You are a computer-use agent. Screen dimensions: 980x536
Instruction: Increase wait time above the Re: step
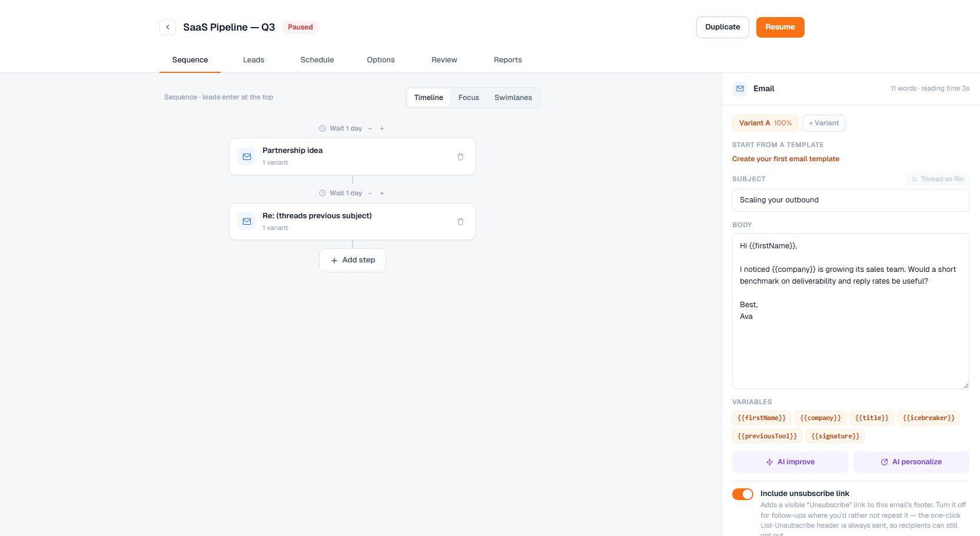381,193
